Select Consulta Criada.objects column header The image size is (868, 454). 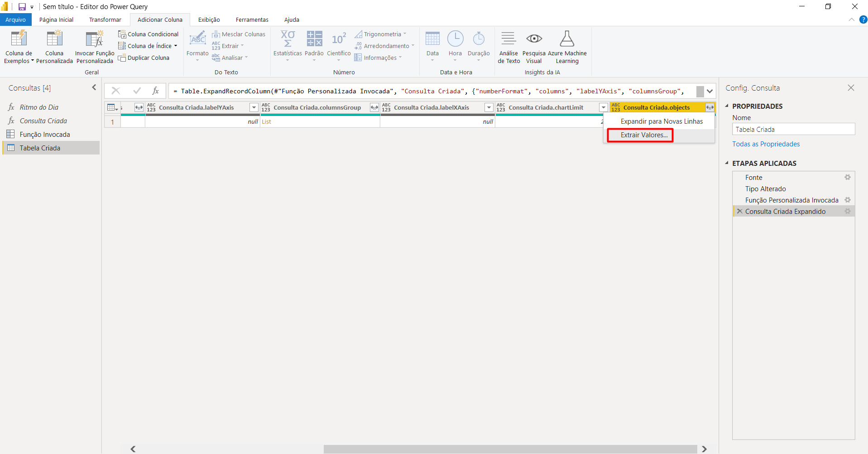(x=657, y=107)
